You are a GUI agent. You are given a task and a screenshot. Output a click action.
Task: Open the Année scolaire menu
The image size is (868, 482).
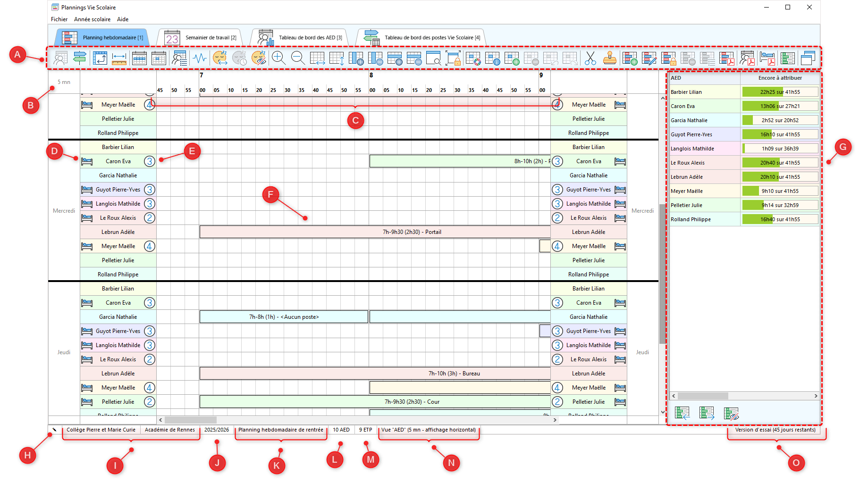tap(92, 19)
